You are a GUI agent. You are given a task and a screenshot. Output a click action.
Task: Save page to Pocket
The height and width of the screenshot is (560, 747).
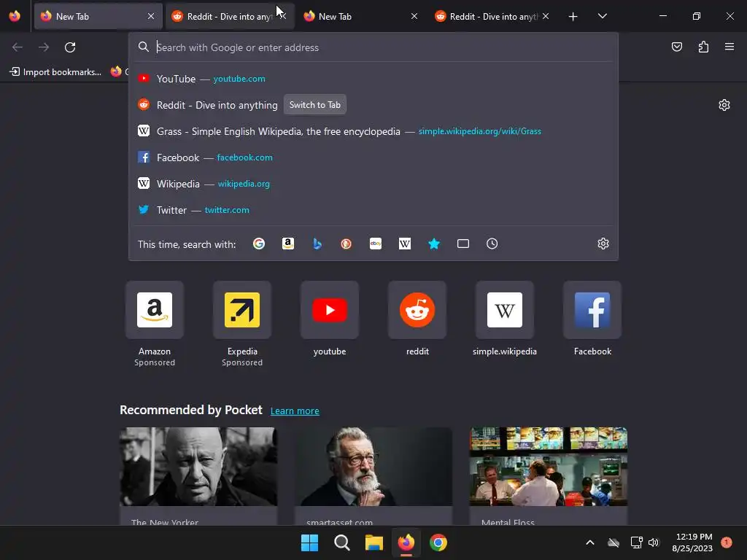(677, 47)
